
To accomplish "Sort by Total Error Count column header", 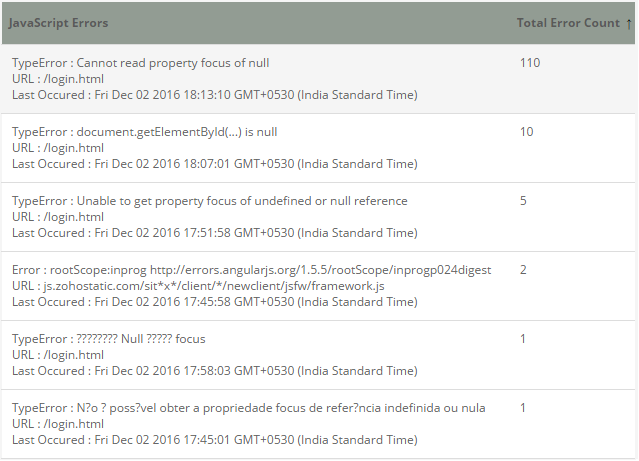I will [x=568, y=23].
